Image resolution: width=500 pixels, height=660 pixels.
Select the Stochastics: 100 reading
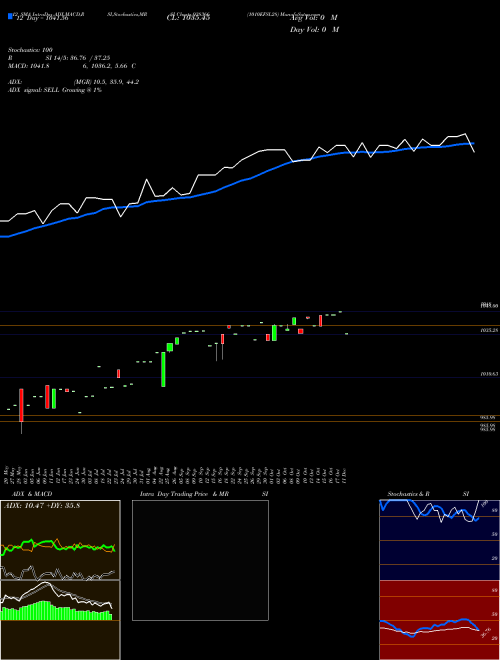[x=30, y=50]
